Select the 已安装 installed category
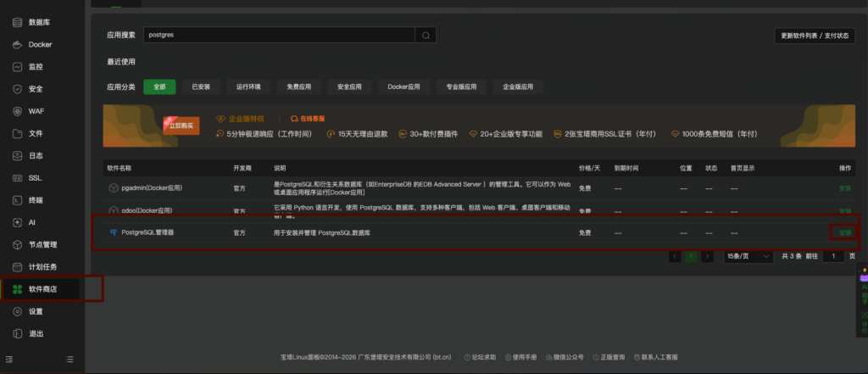This screenshot has height=374, width=868. [201, 87]
